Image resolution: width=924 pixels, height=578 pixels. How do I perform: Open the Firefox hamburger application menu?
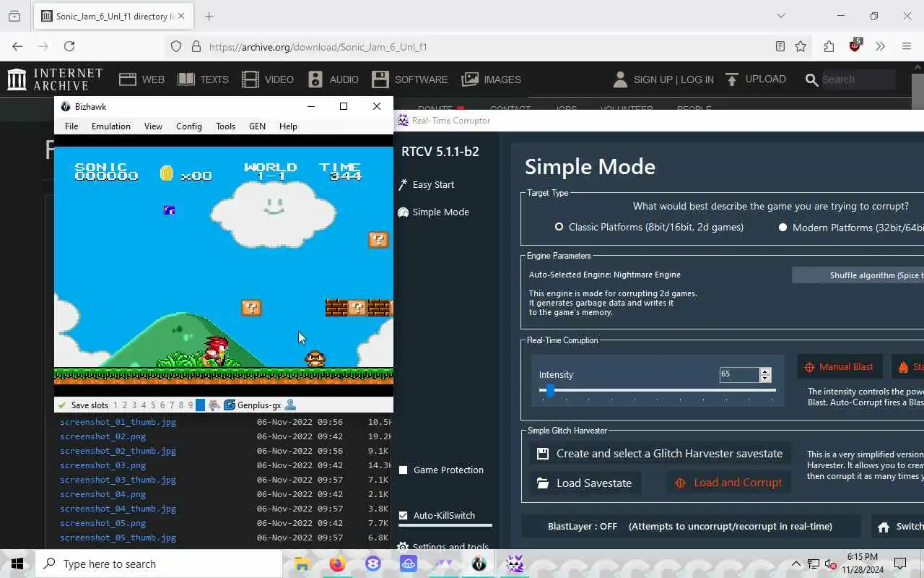click(907, 46)
